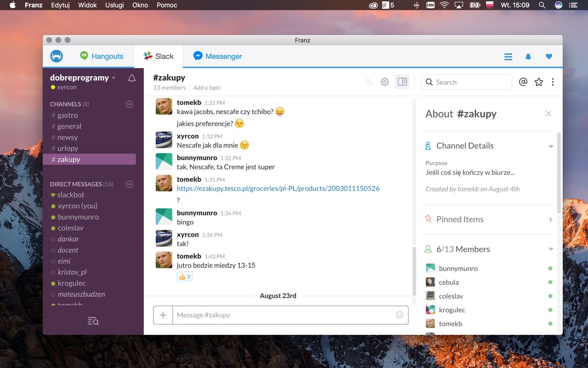The height and width of the screenshot is (368, 588).
Task: Switch to the Slack service tab
Action: (x=158, y=56)
